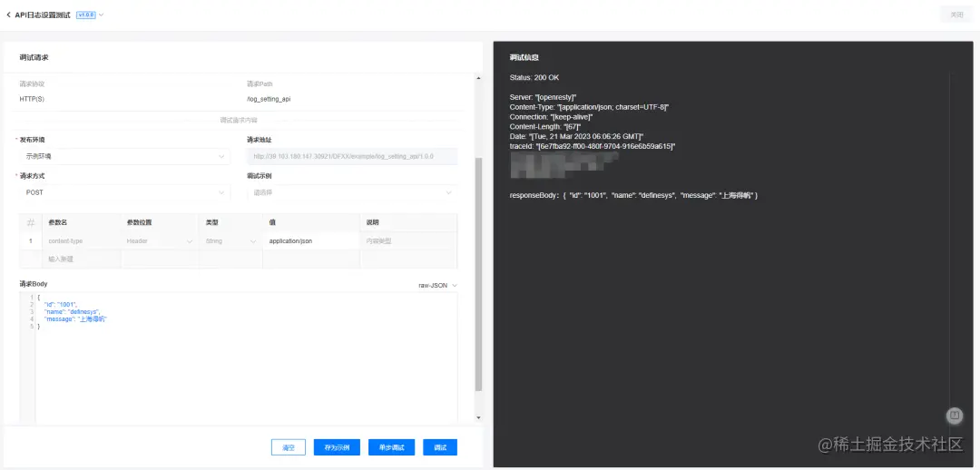Click inside the 请求Body JSON editor
The height and width of the screenshot is (470, 980).
tap(246, 358)
